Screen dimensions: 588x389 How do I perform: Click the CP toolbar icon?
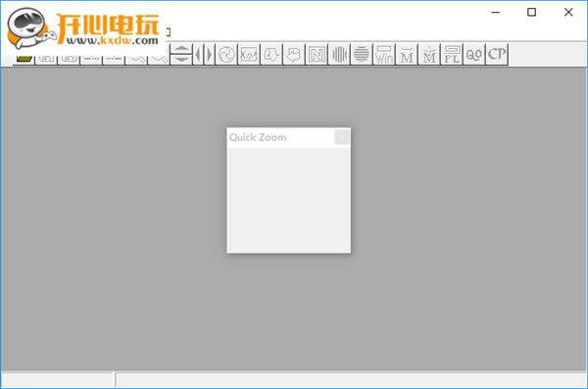coord(497,55)
